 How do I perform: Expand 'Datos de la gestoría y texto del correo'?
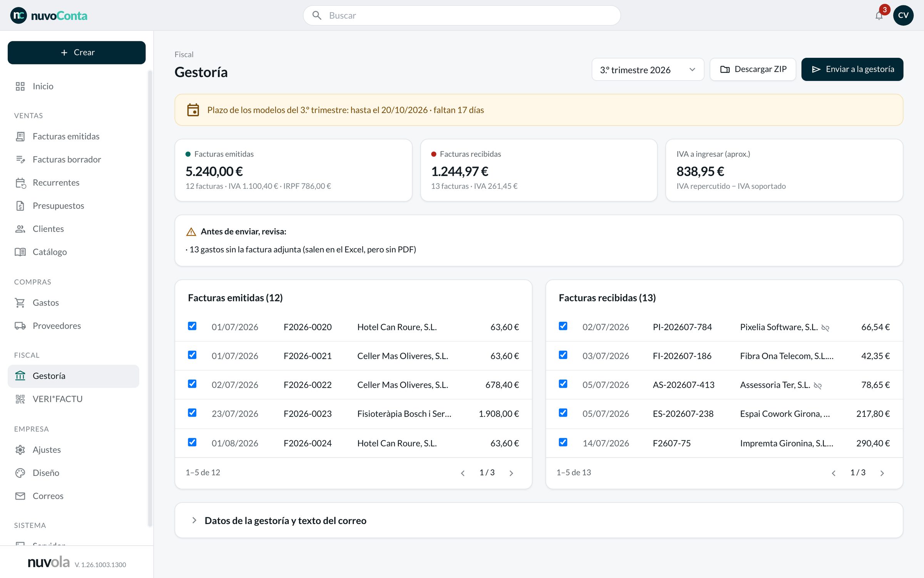pyautogui.click(x=539, y=521)
